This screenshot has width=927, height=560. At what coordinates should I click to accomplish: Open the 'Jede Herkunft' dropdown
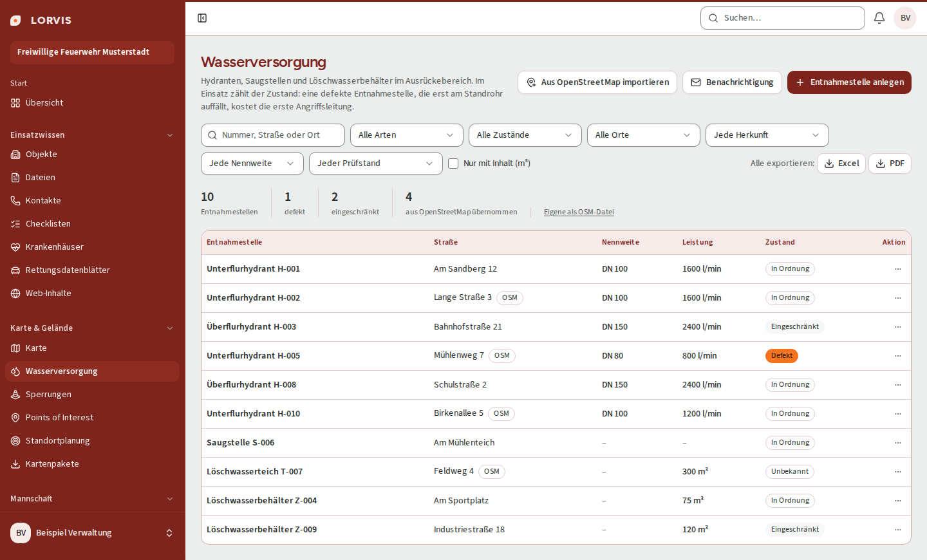[767, 135]
